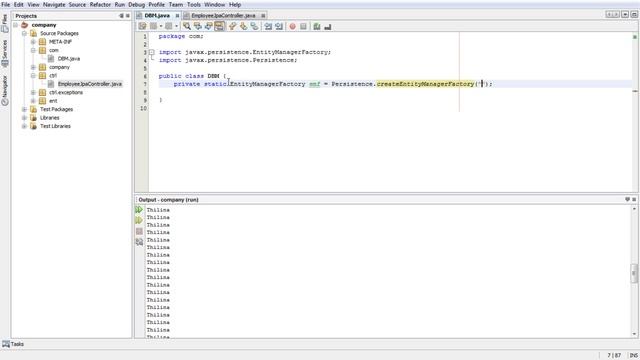
Task: Close the DBM.java editor tab
Action: pyautogui.click(x=177, y=16)
